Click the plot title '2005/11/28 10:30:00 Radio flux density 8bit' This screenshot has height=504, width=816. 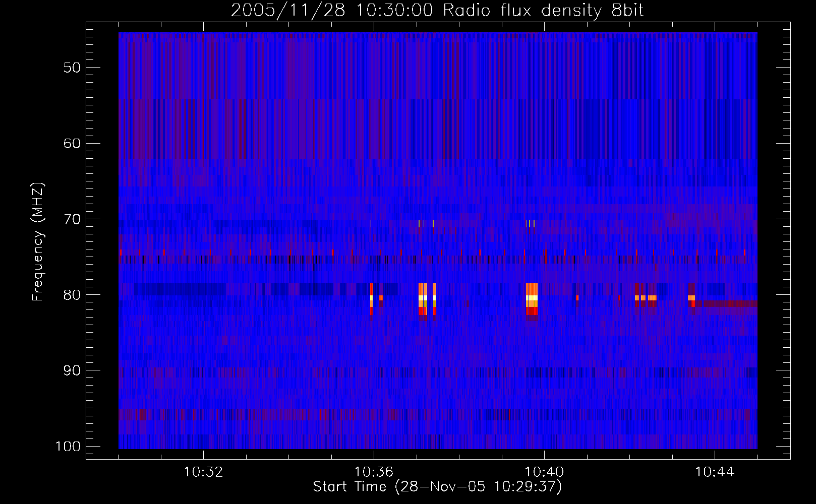[x=437, y=11]
